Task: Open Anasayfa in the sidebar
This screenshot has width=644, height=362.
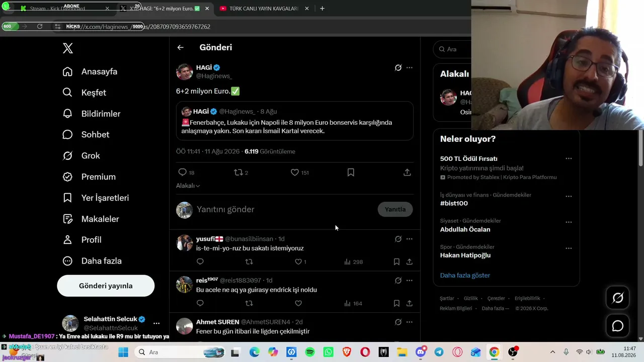Action: tap(90, 71)
